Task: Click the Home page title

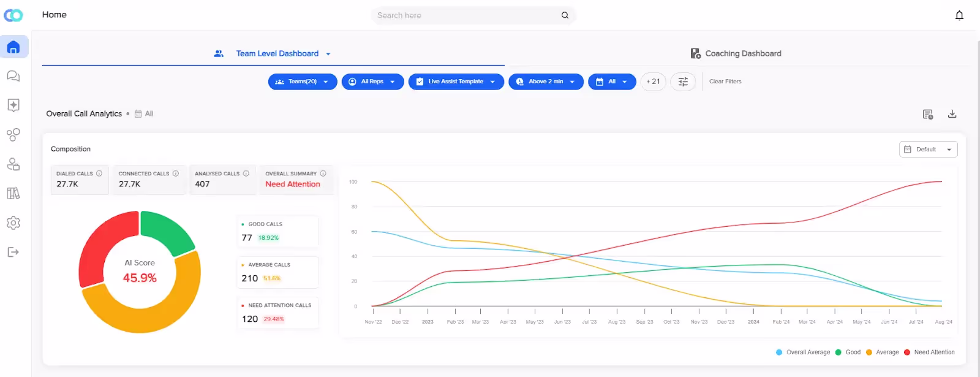Action: coord(55,15)
